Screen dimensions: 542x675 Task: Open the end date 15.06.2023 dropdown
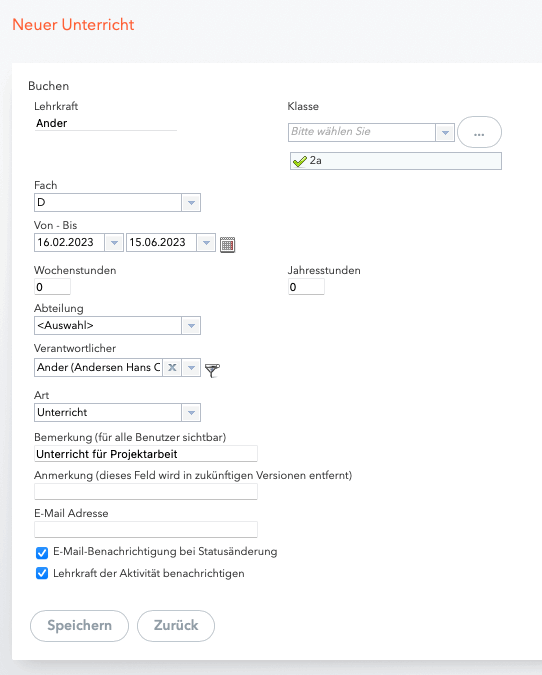click(206, 243)
